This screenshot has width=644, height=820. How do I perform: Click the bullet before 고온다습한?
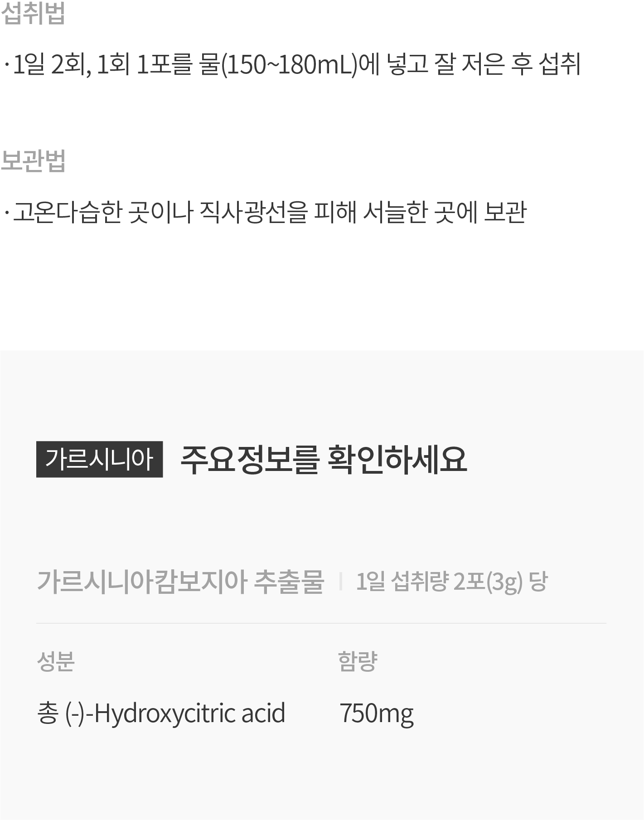click(x=6, y=213)
